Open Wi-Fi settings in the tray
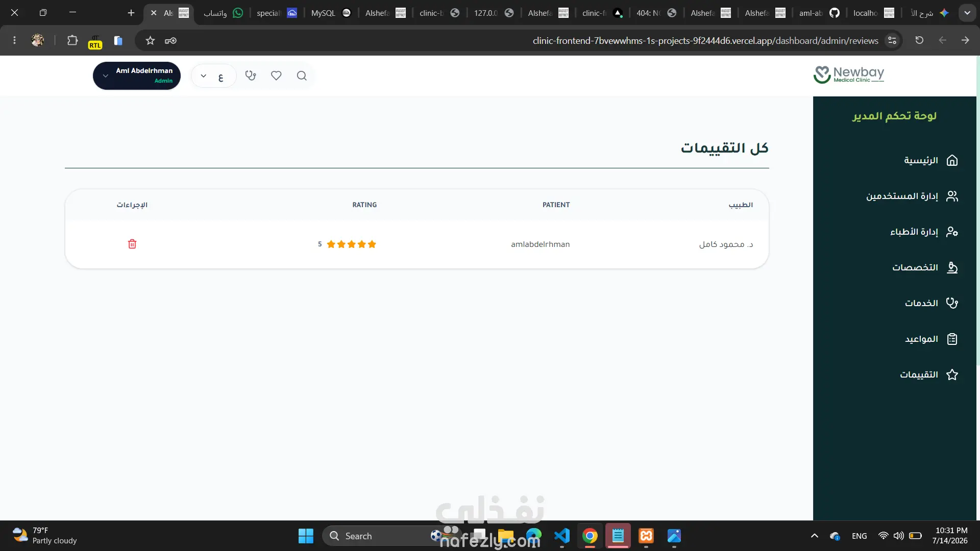 883,536
